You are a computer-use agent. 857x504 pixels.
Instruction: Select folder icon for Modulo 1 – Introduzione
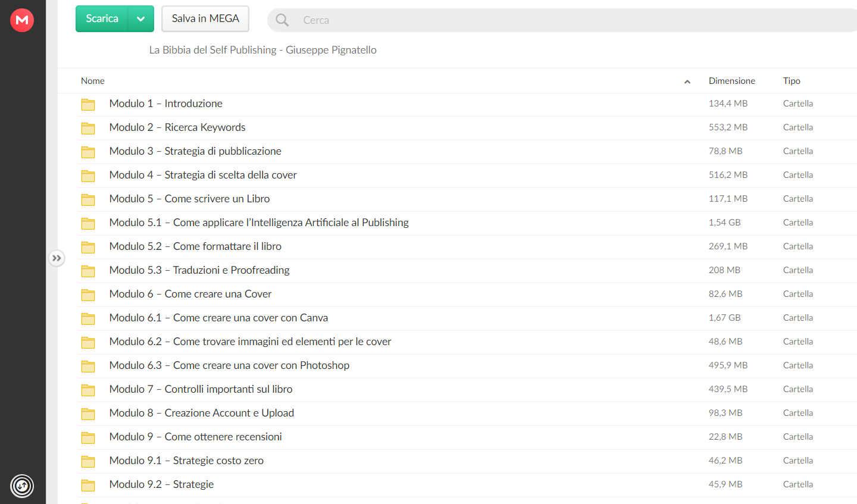coord(88,105)
